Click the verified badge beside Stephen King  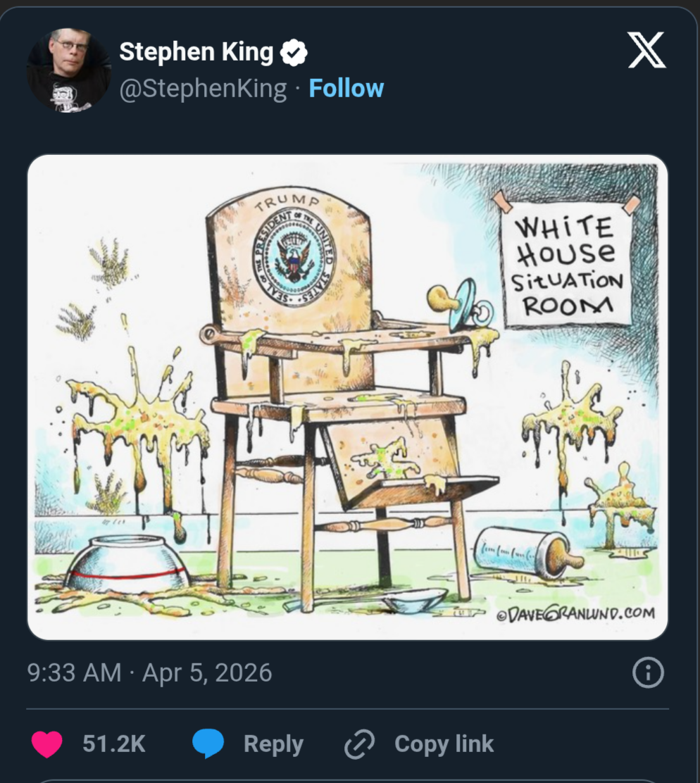294,52
